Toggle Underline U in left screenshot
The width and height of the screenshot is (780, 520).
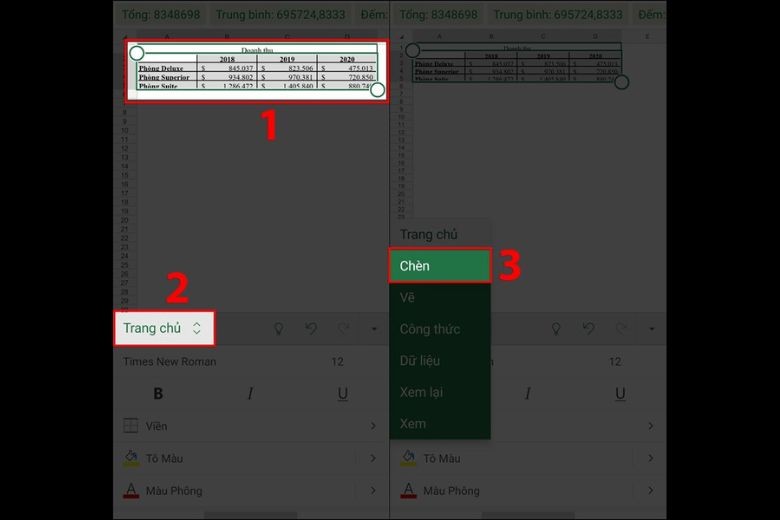pos(343,394)
